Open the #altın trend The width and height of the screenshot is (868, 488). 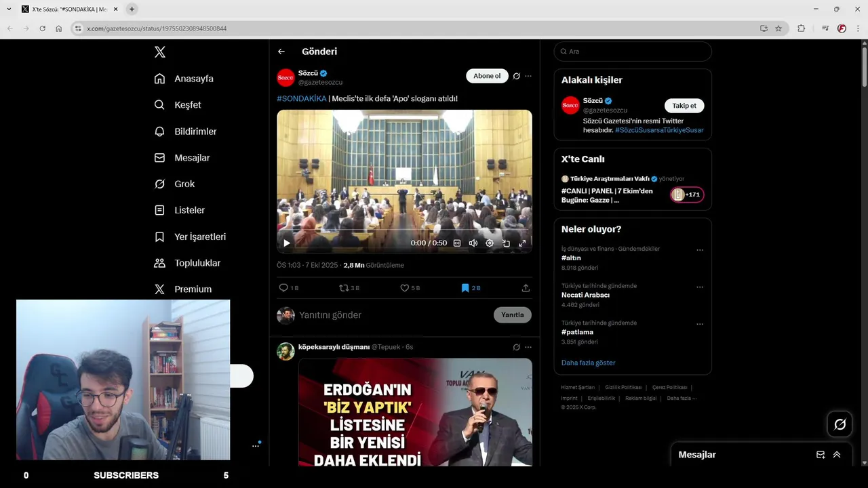[x=571, y=258]
